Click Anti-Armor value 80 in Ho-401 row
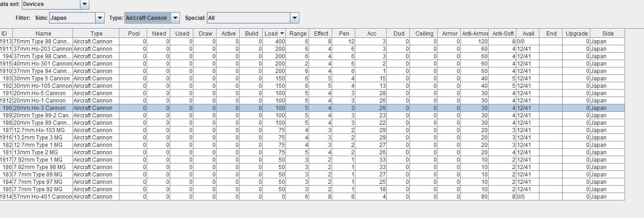 click(x=475, y=197)
